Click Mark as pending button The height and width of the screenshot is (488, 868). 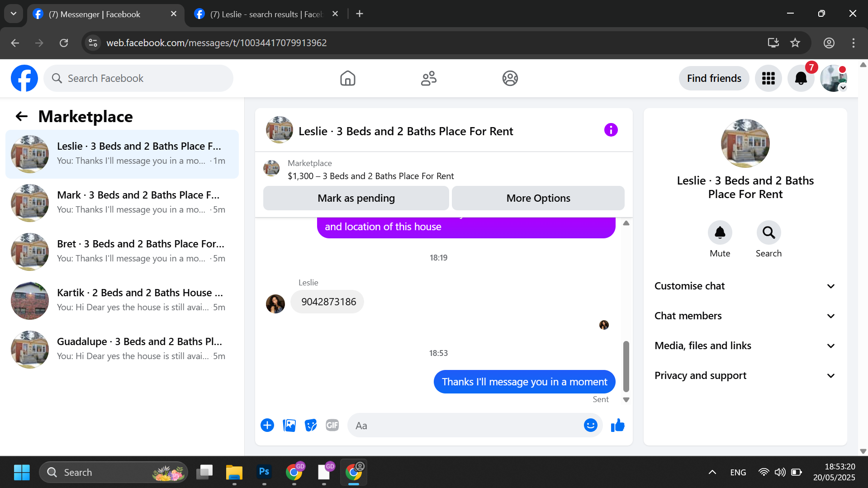(356, 198)
